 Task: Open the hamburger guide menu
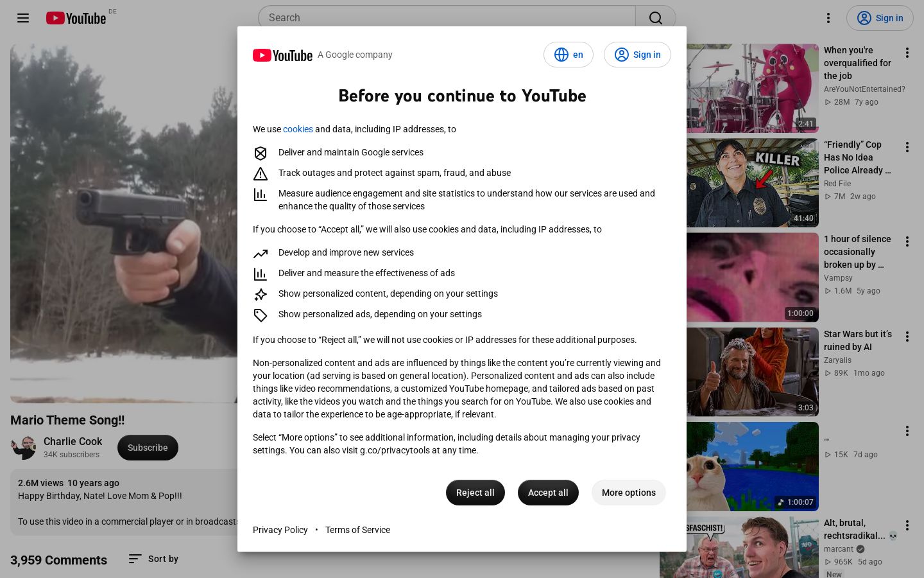[23, 18]
